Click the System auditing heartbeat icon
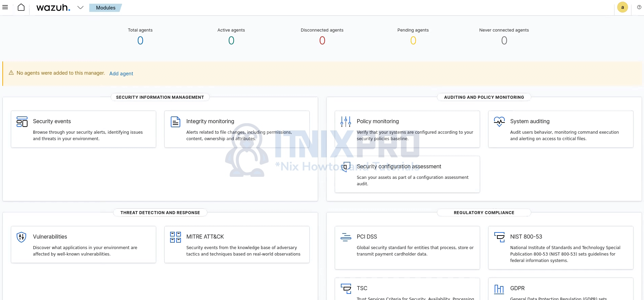The width and height of the screenshot is (644, 300). (499, 122)
